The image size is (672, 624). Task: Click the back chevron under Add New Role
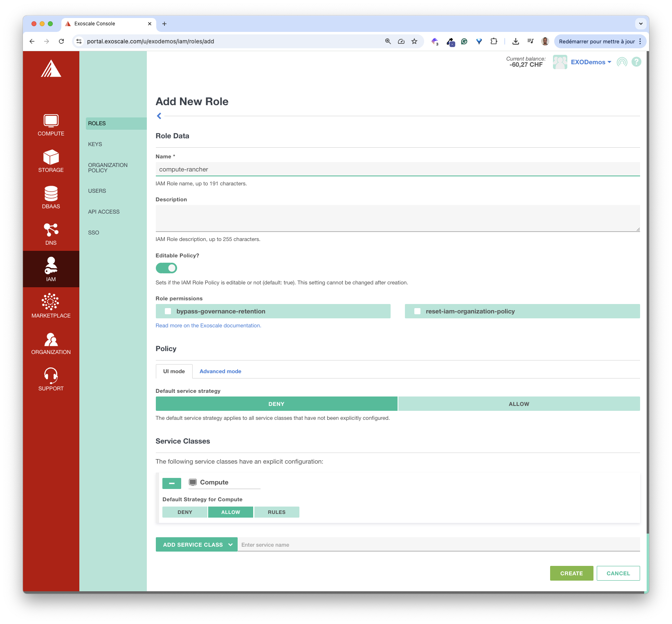click(159, 116)
